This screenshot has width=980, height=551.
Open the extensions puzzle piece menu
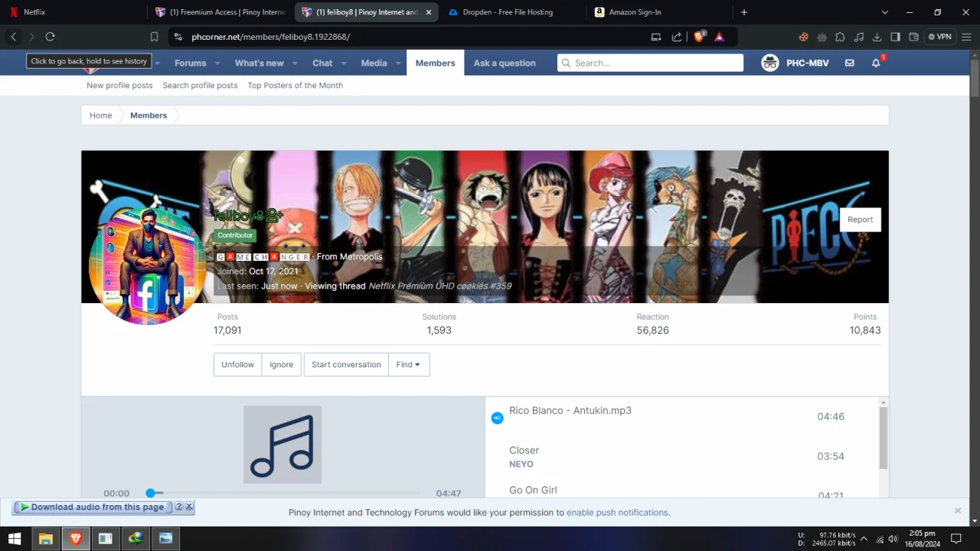click(x=840, y=37)
